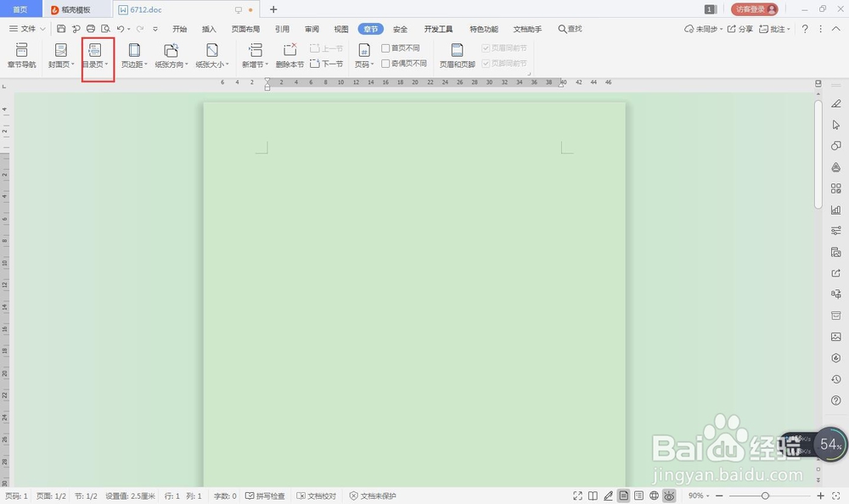Open the 纸张方向 paper orientation dropdown
849x504 pixels.
tap(171, 56)
